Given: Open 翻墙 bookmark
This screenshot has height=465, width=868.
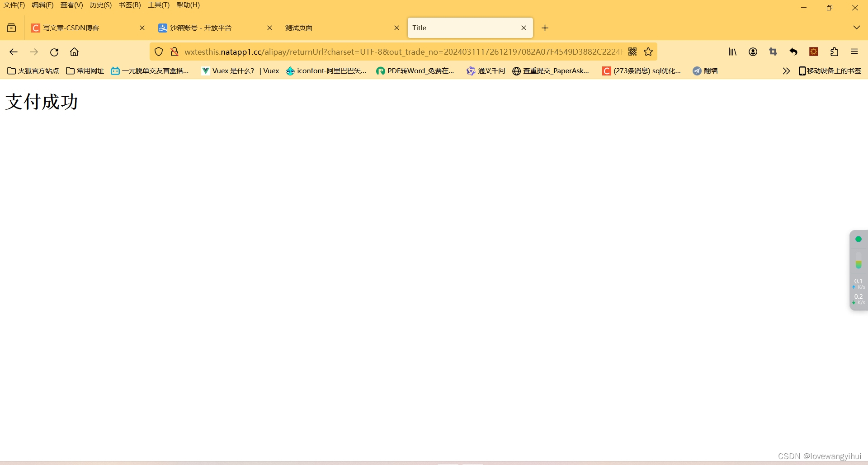Looking at the screenshot, I should point(705,71).
